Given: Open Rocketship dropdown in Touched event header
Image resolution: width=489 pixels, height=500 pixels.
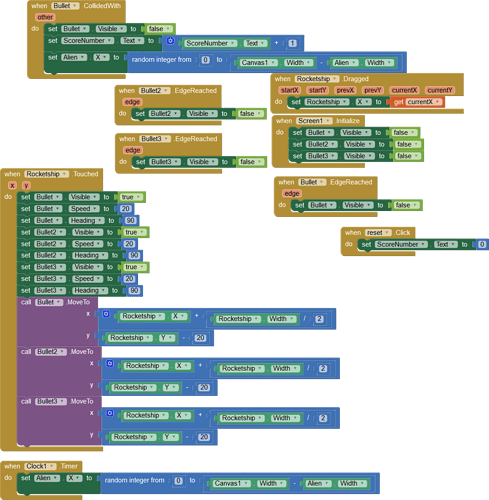Looking at the screenshot, I should 46,174.
